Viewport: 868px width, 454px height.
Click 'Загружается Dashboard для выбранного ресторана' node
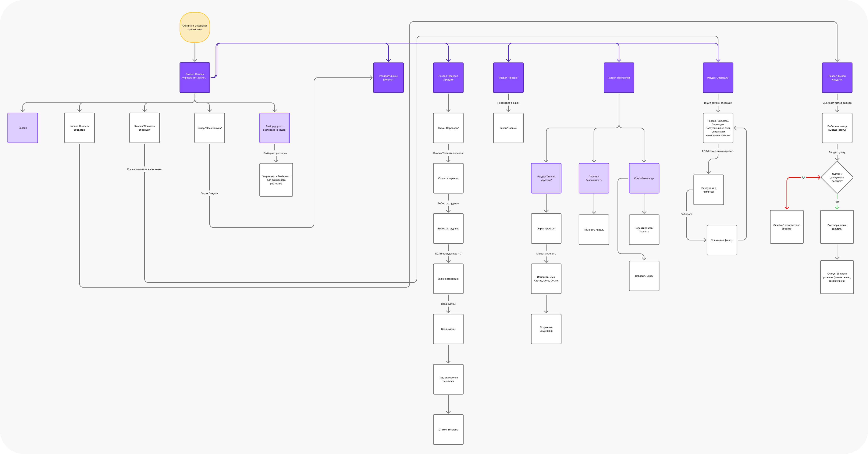[x=276, y=180]
